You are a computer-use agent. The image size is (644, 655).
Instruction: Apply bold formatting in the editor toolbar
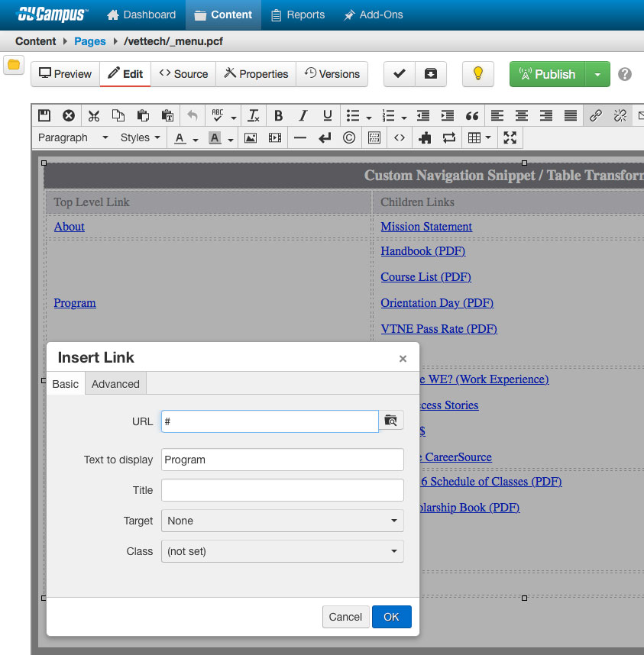point(278,115)
